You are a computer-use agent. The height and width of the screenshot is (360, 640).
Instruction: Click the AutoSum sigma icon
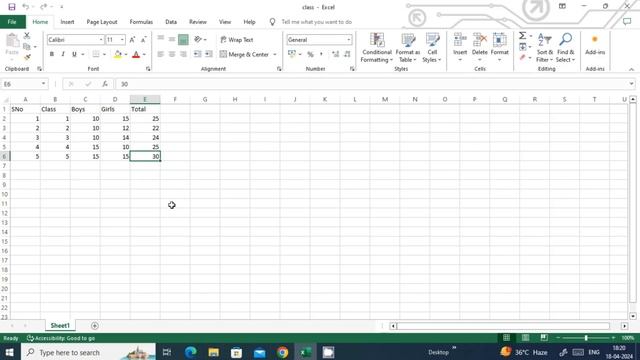point(522,36)
